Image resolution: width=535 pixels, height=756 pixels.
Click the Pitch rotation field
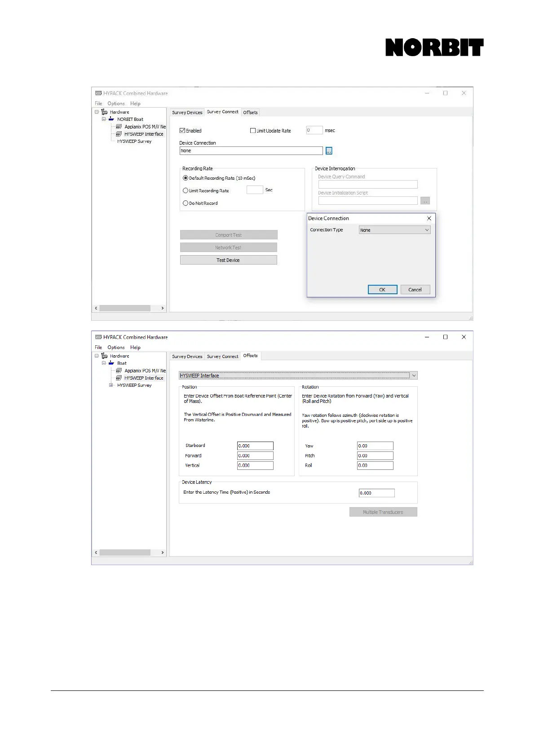pyautogui.click(x=375, y=455)
